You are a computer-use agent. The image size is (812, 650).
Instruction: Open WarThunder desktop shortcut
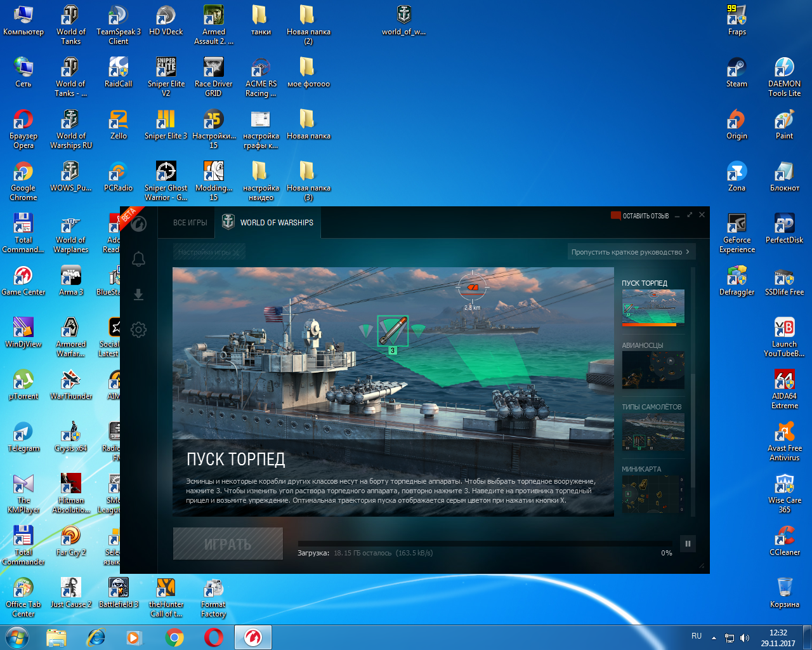coord(71,385)
